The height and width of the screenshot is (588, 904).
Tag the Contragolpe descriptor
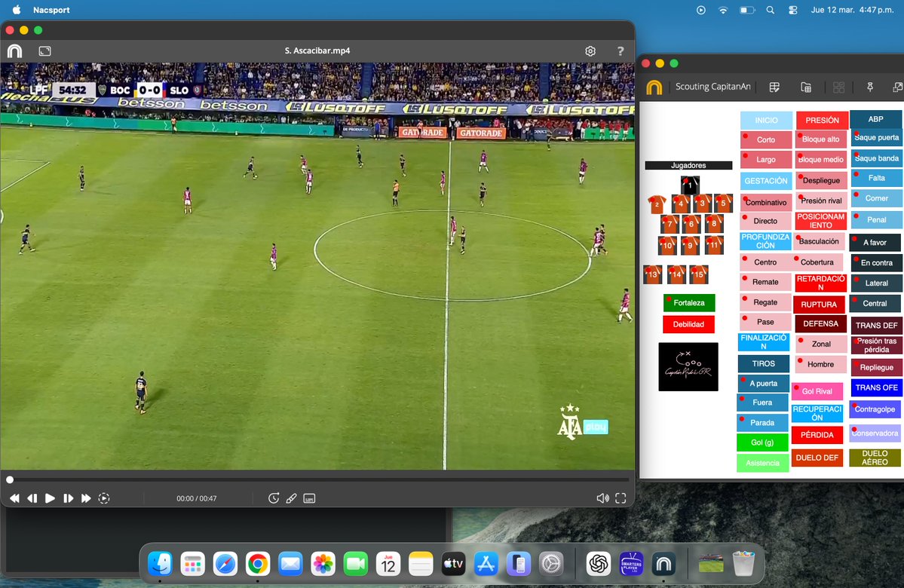tap(875, 409)
